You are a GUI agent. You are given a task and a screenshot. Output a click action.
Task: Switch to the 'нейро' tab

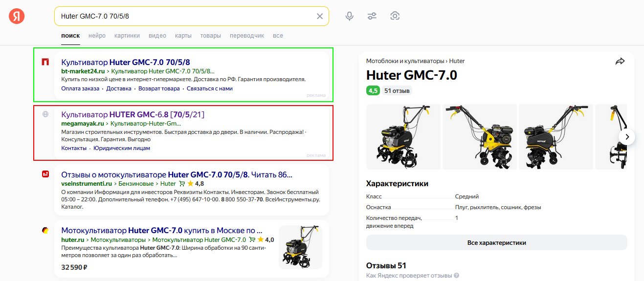[x=97, y=36]
